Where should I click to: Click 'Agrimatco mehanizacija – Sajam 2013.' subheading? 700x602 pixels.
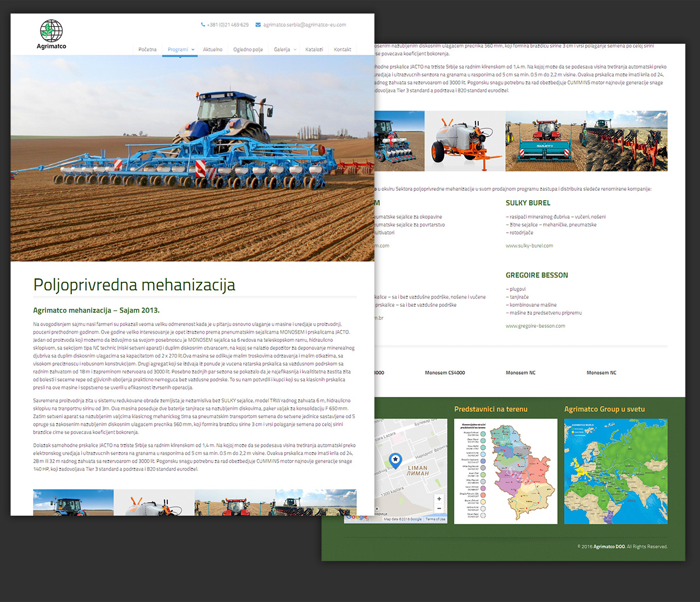tap(96, 310)
